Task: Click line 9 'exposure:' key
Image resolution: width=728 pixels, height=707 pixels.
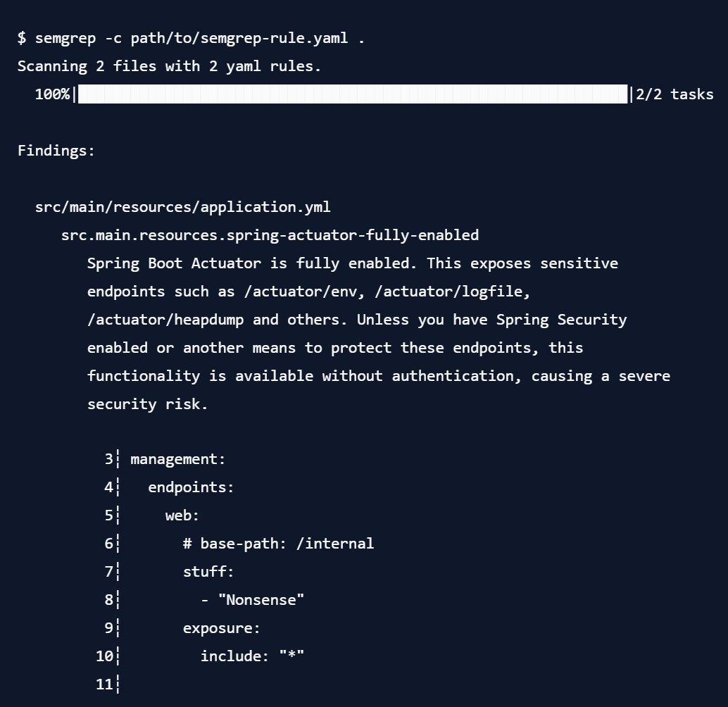Action: tap(222, 628)
